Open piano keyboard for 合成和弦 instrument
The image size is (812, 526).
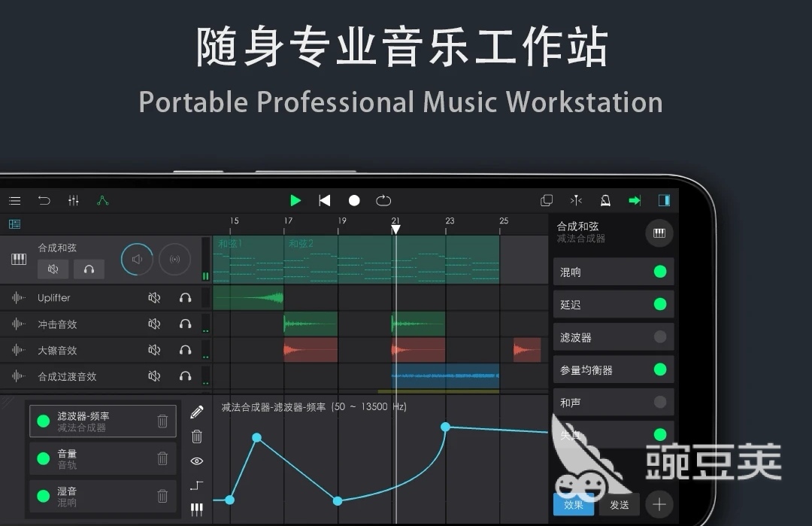click(x=659, y=233)
